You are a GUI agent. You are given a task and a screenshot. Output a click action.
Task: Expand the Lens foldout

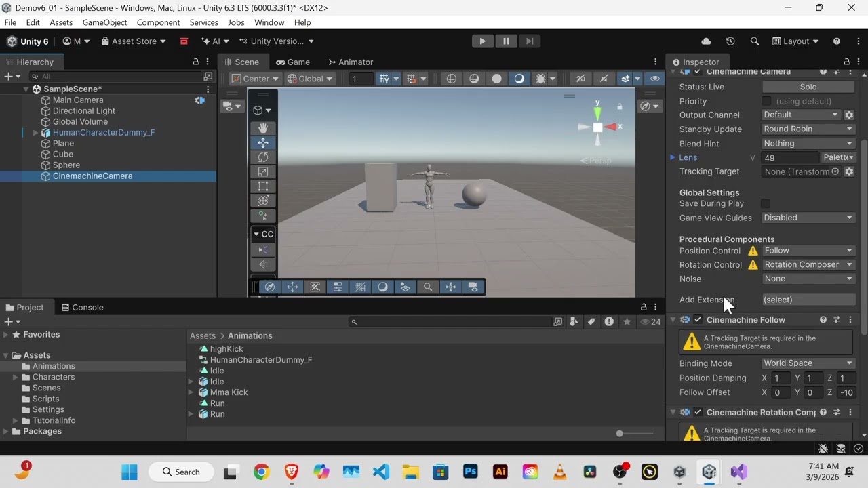673,157
